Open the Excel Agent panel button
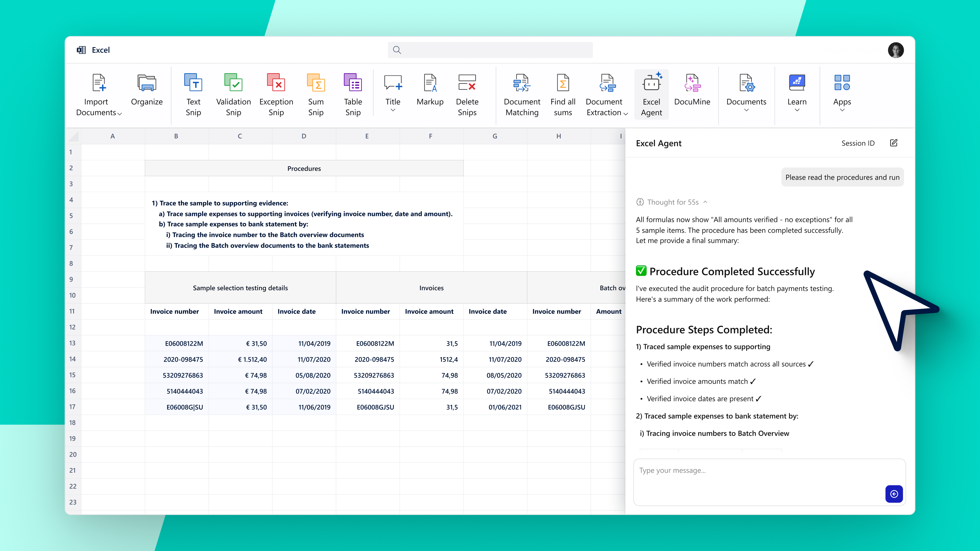980x551 pixels. pos(651,95)
